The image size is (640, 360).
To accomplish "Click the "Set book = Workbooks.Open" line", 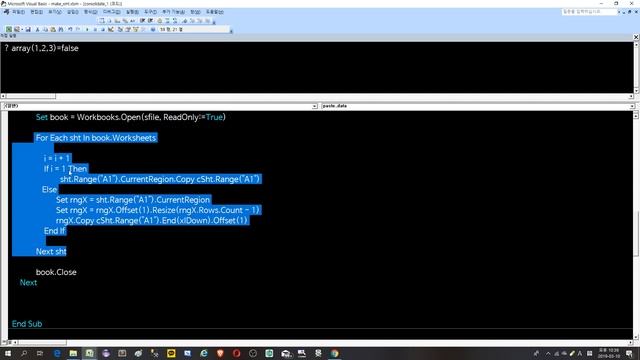I will pos(131,117).
